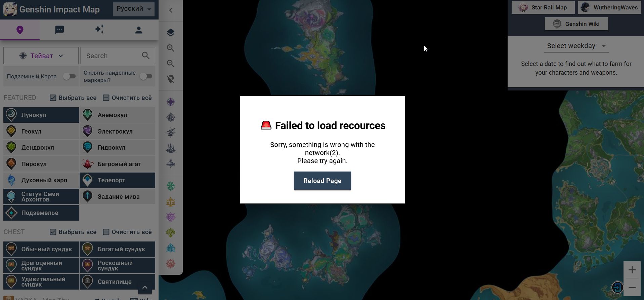Image resolution: width=644 pixels, height=300 pixels.
Task: Open the user profile tab icon
Action: pyautogui.click(x=139, y=30)
